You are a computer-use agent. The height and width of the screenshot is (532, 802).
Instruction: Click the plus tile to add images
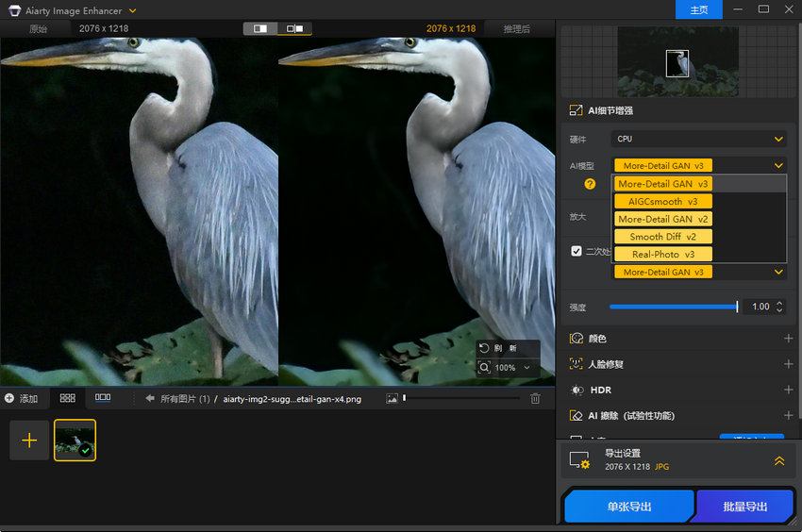tap(29, 441)
